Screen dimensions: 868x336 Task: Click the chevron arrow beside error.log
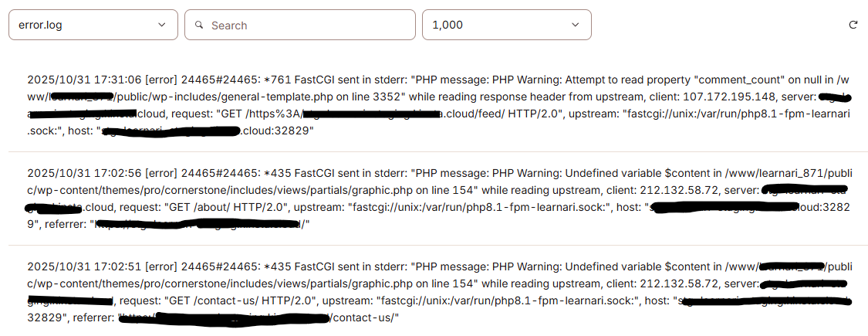pyautogui.click(x=162, y=25)
